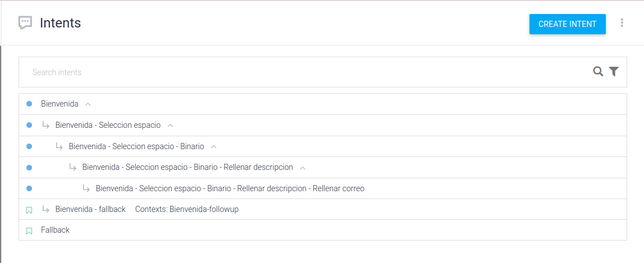Click the Intents speech bubble icon
This screenshot has width=644, height=263.
[25, 23]
